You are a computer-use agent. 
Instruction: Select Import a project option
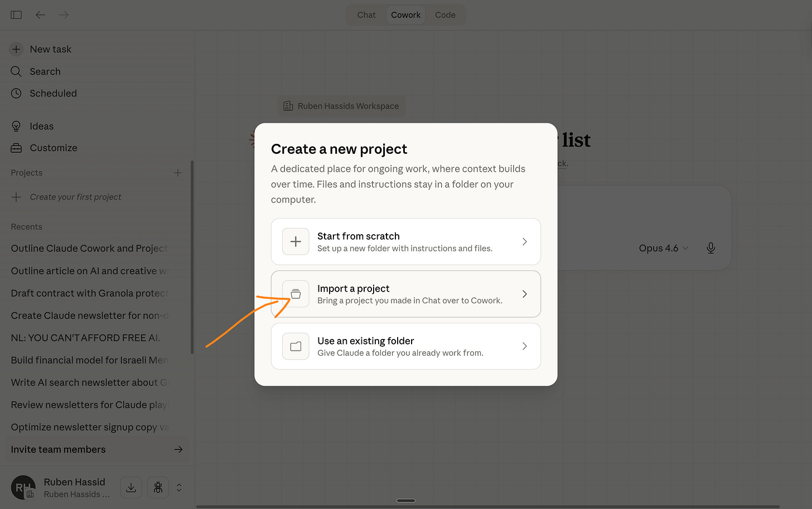405,294
